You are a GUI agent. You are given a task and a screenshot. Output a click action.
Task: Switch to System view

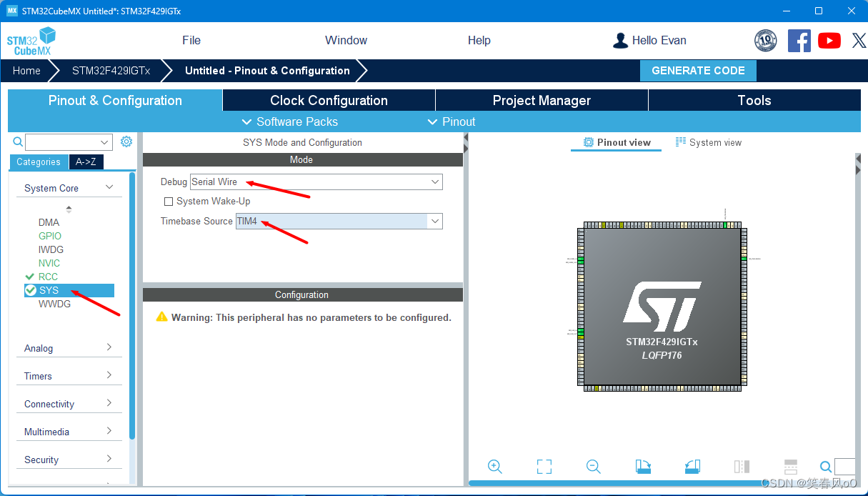[x=709, y=142]
